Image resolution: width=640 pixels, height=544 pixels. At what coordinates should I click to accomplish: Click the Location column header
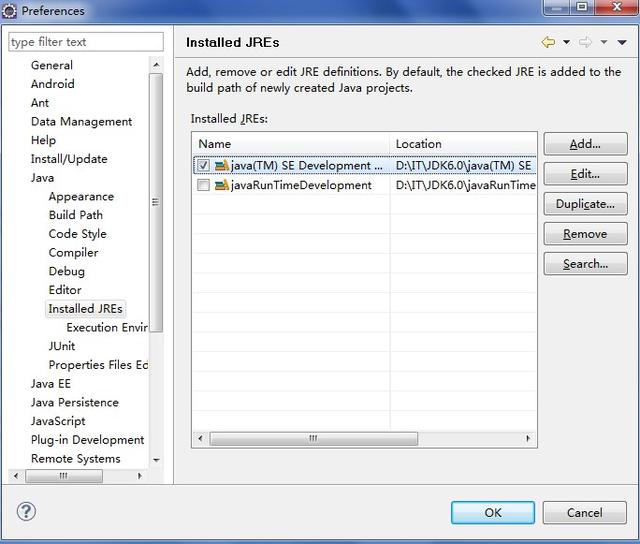pyautogui.click(x=463, y=144)
